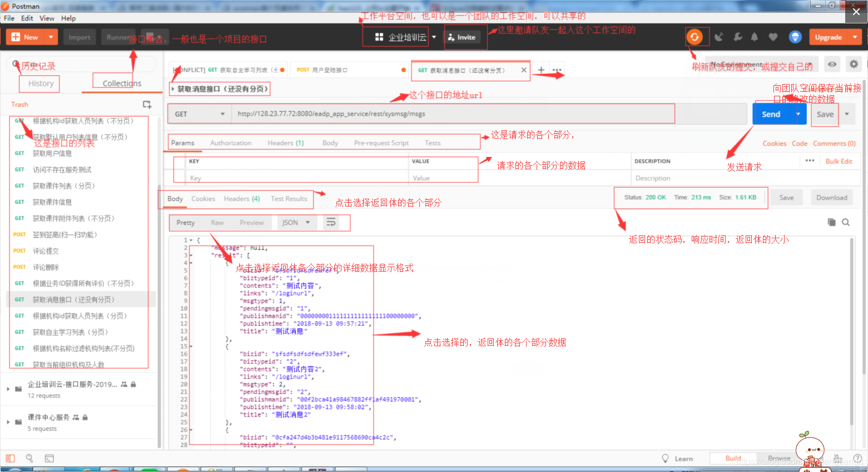This screenshot has height=472, width=868.
Task: Open the Postman console icon in status bar
Action: (49, 459)
